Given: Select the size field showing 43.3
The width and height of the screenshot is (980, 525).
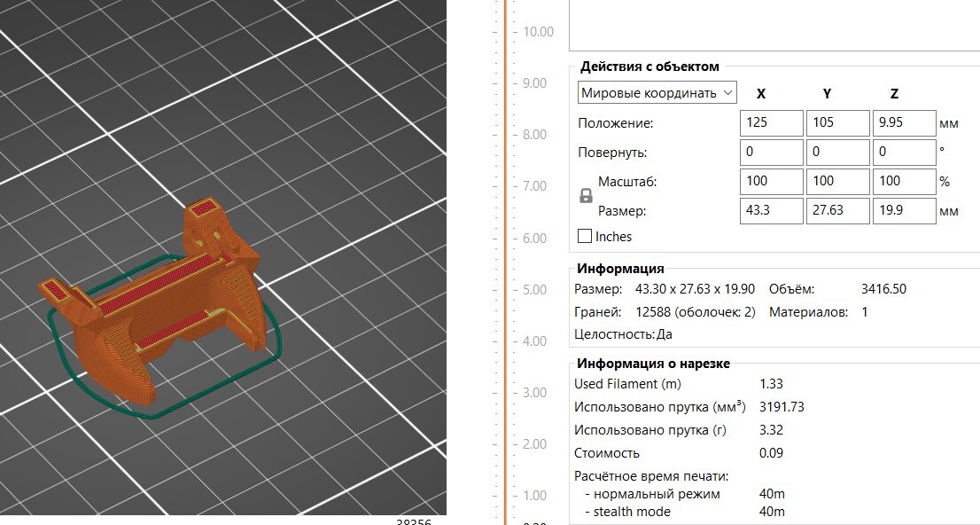Looking at the screenshot, I should pyautogui.click(x=770, y=210).
